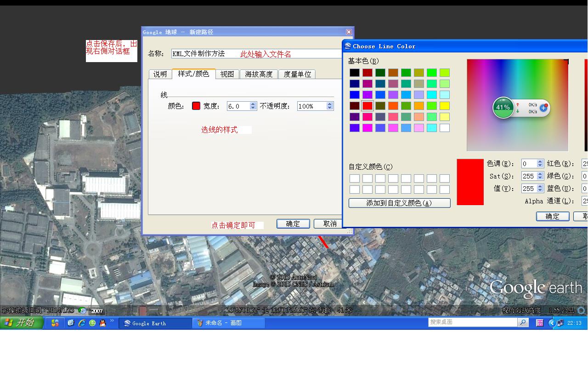This screenshot has width=588, height=368.
Task: Click the desktop search magnifier icon
Action: pyautogui.click(x=523, y=322)
